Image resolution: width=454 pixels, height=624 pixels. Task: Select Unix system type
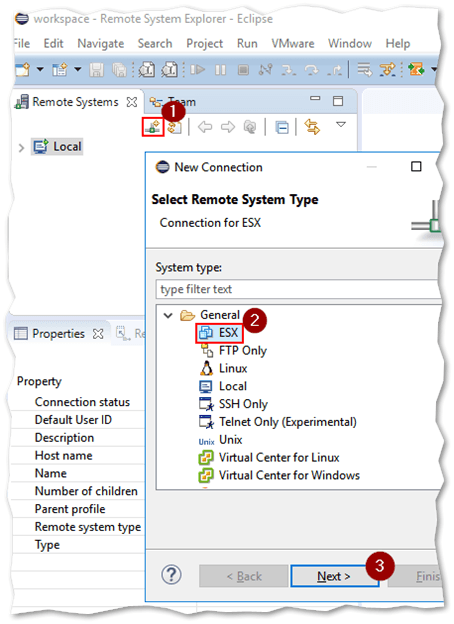pos(220,440)
